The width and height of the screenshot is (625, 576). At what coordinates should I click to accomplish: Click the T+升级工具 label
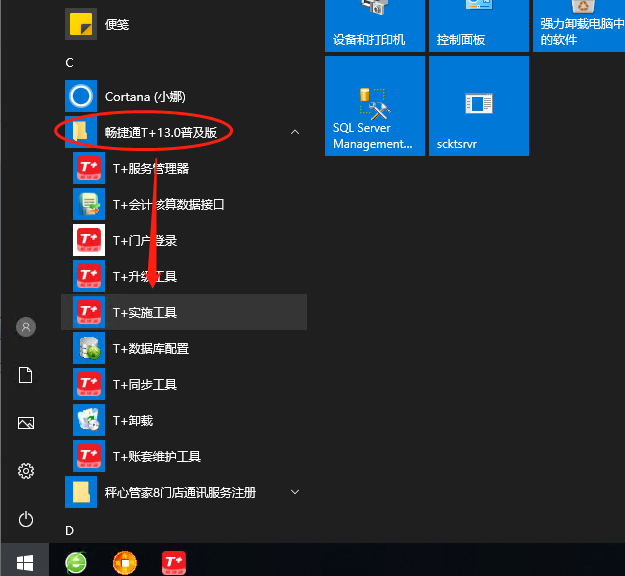145,276
